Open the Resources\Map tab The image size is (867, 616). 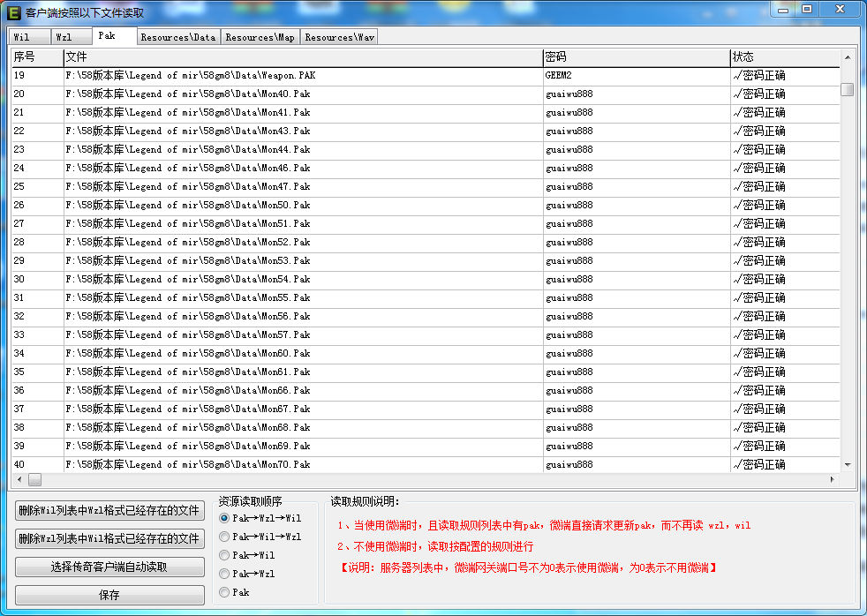pyautogui.click(x=260, y=37)
